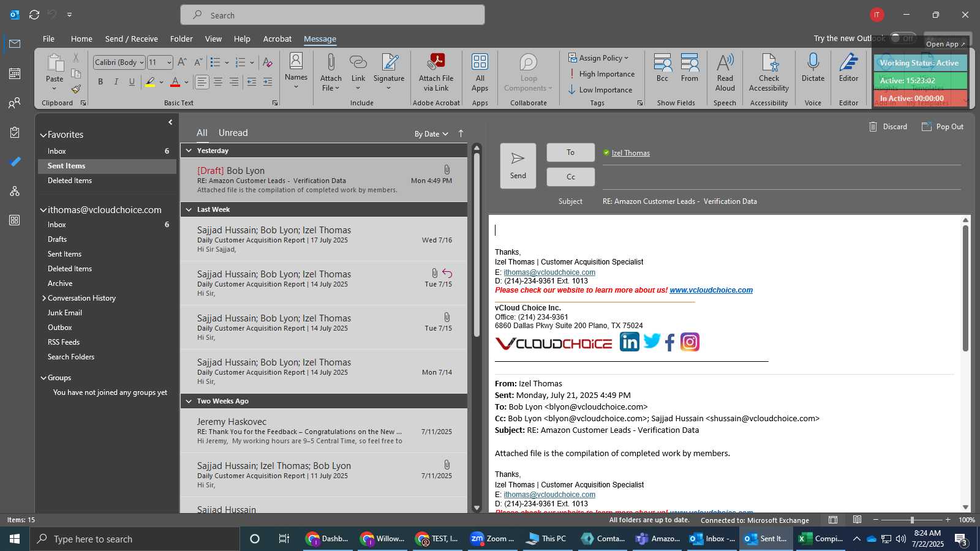980x551 pixels.
Task: Open the LinkedIn icon in signature
Action: (x=629, y=342)
